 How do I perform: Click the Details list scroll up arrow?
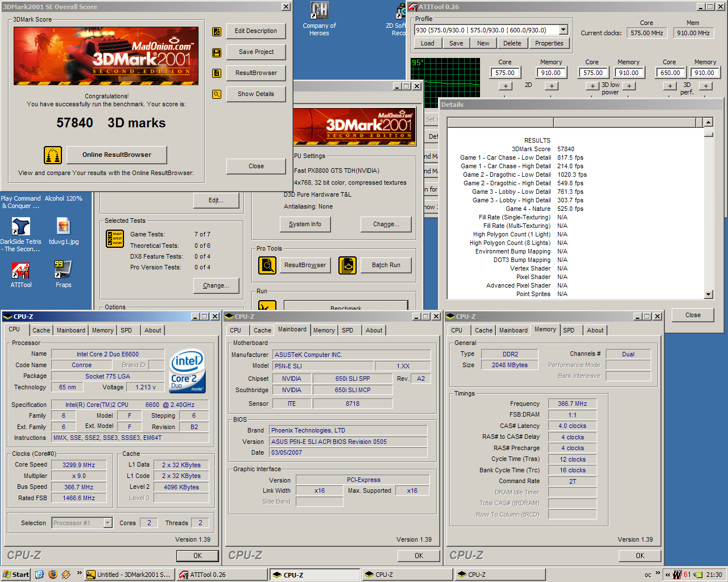tap(708, 122)
